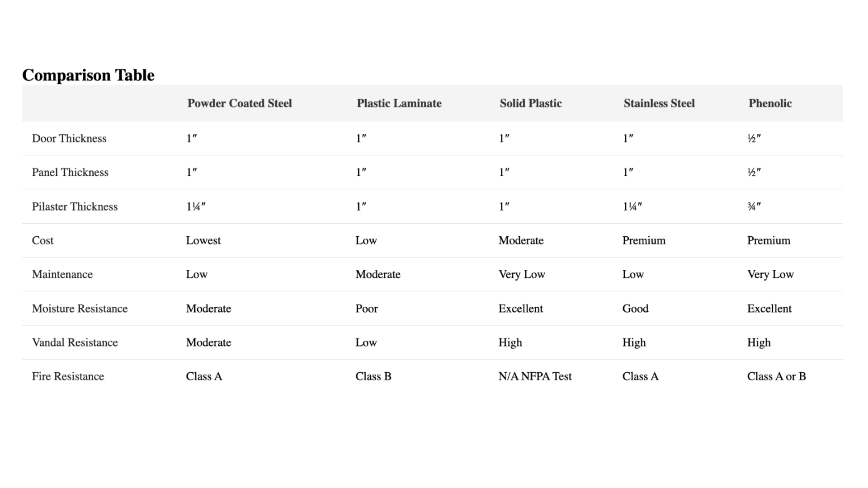The height and width of the screenshot is (488, 868).
Task: Click the Vandal Resistance row label
Action: pos(75,343)
